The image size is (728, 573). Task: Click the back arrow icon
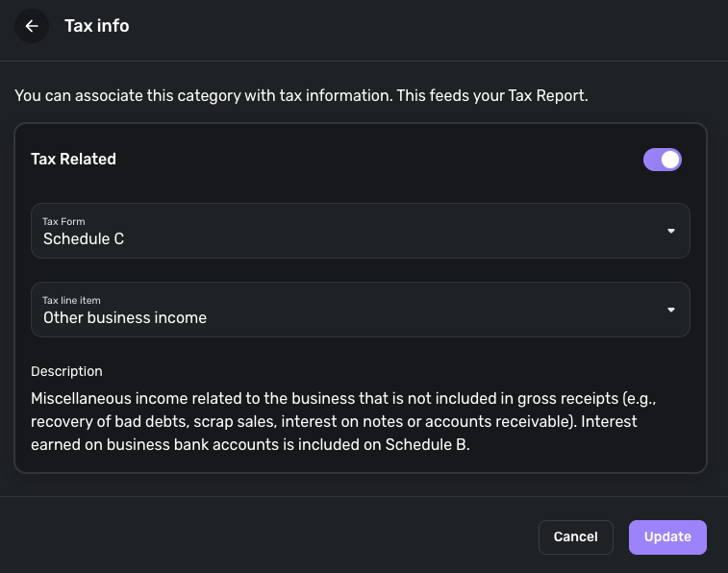click(x=32, y=26)
